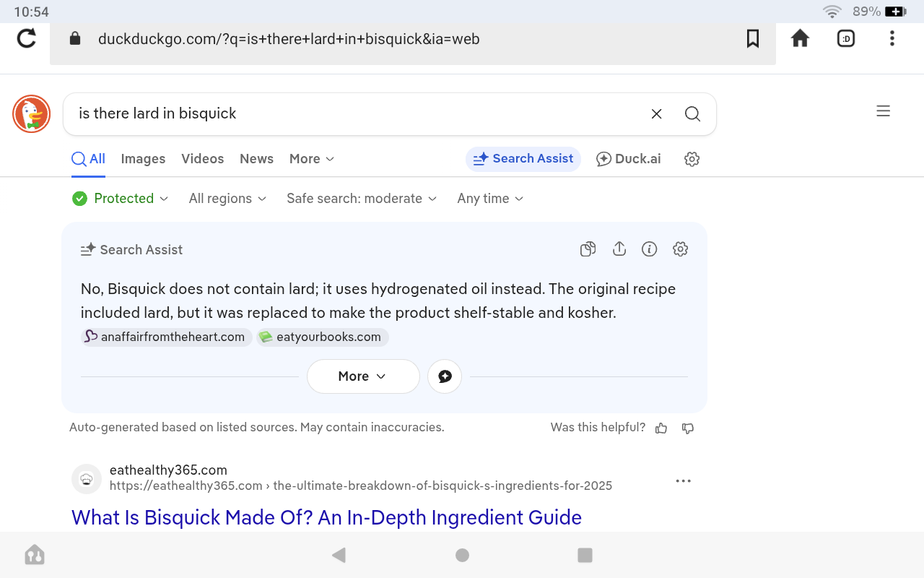Switch to the Videos tab
This screenshot has width=924, height=578.
pyautogui.click(x=202, y=159)
